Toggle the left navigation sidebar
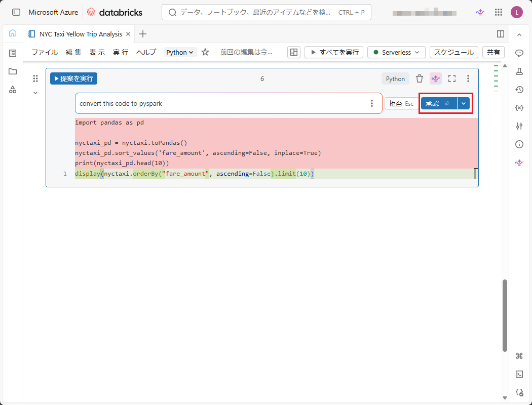The height and width of the screenshot is (405, 532). pyautogui.click(x=16, y=12)
